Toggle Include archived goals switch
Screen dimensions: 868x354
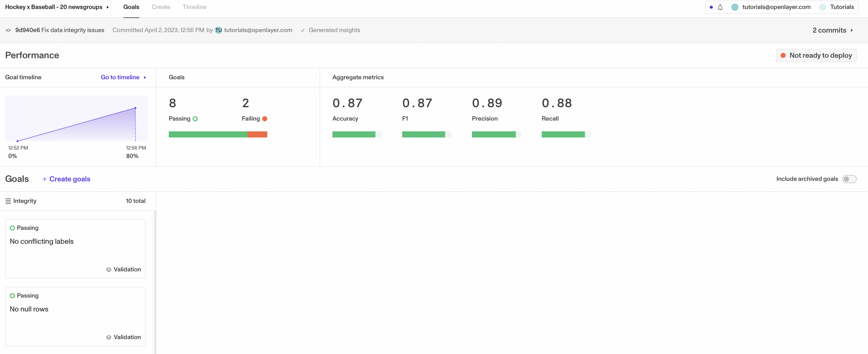click(849, 179)
